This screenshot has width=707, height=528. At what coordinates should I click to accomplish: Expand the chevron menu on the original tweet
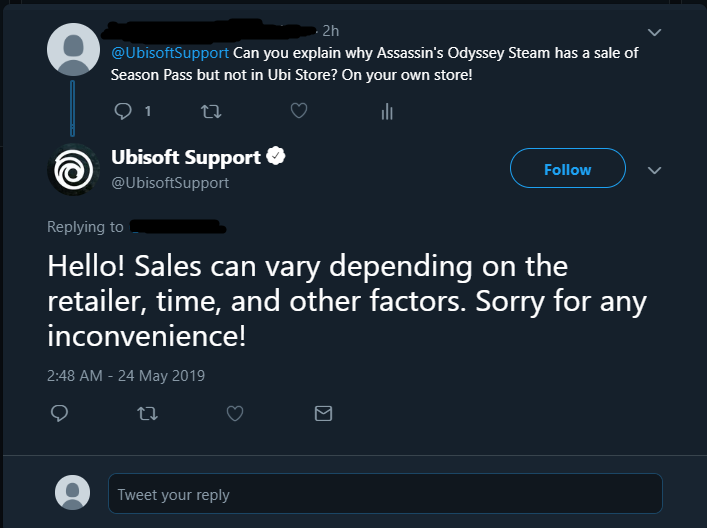(x=654, y=32)
